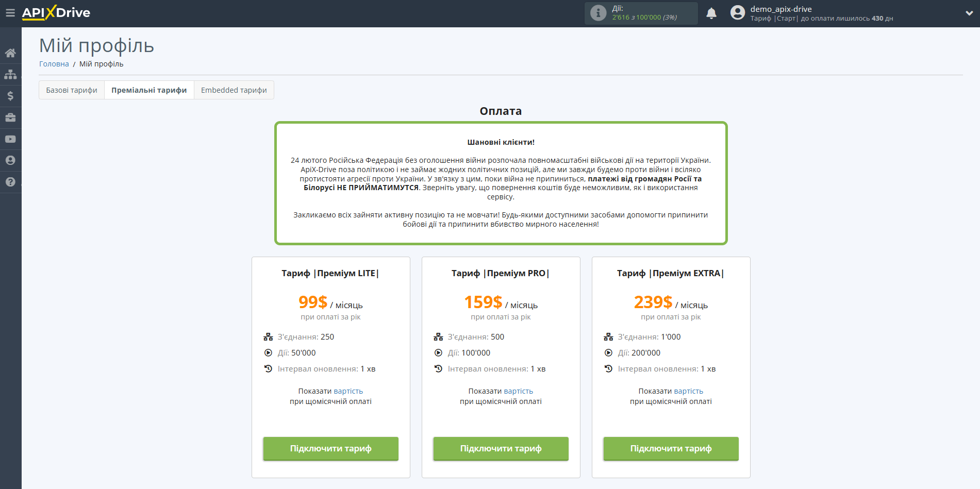
Task: Open the home icon in sidebar
Action: [10, 53]
